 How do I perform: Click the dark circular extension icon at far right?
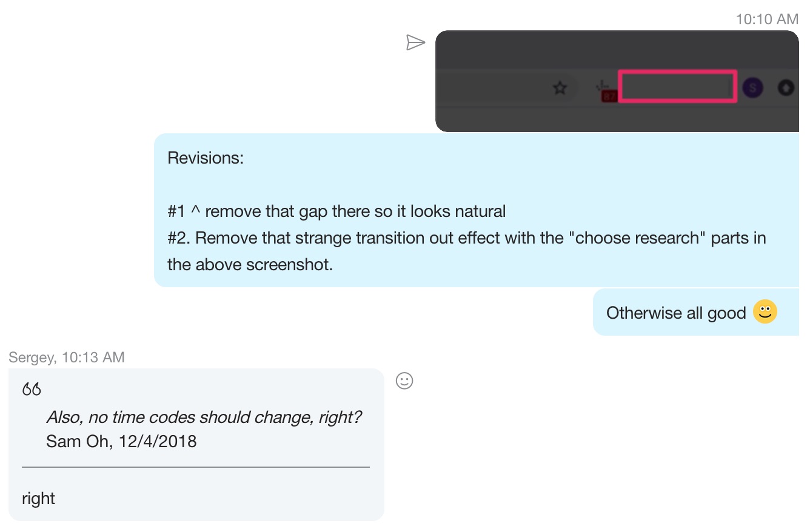tap(786, 87)
